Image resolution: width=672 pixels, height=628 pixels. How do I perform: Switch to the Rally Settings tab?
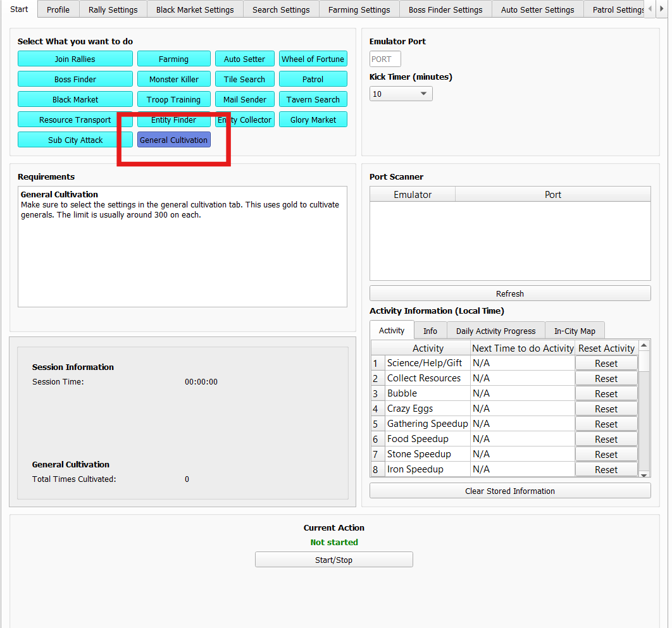(113, 9)
